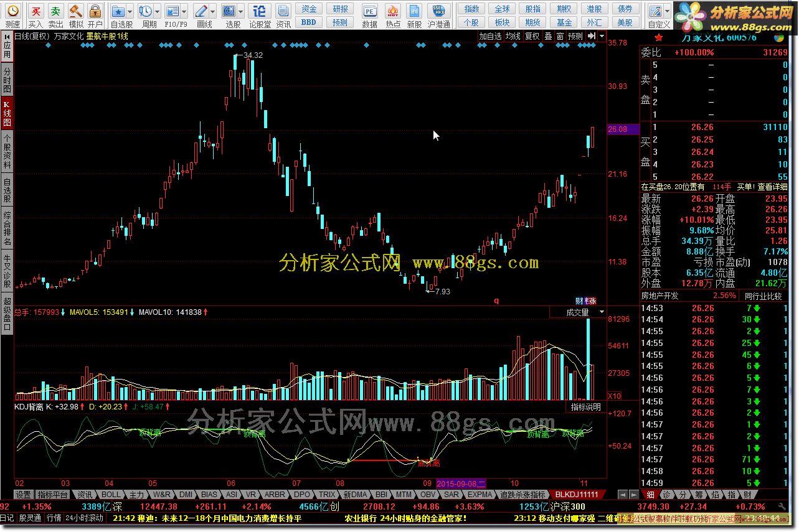Toggle the 窗 window option
The height and width of the screenshot is (532, 799).
pos(560,36)
